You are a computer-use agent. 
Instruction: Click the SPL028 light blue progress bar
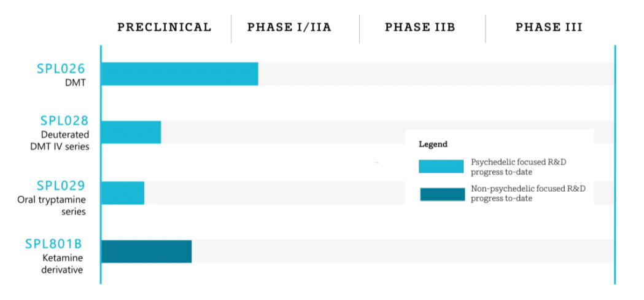[131, 132]
